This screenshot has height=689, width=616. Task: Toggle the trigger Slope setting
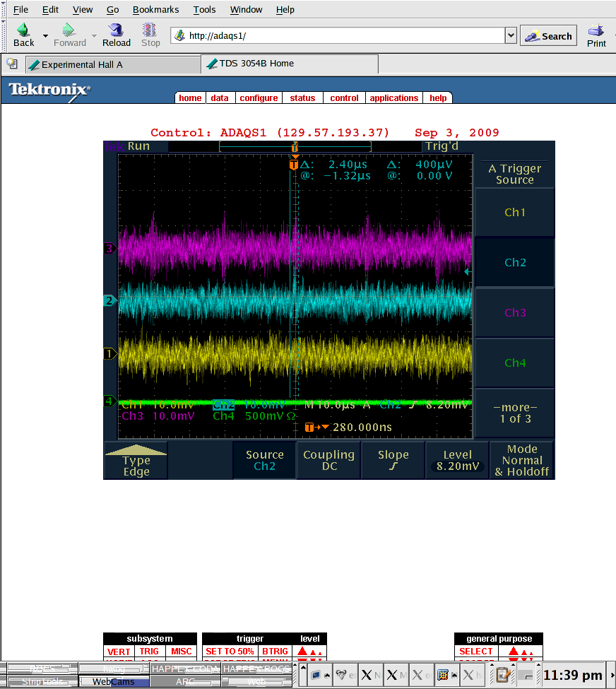(x=393, y=461)
